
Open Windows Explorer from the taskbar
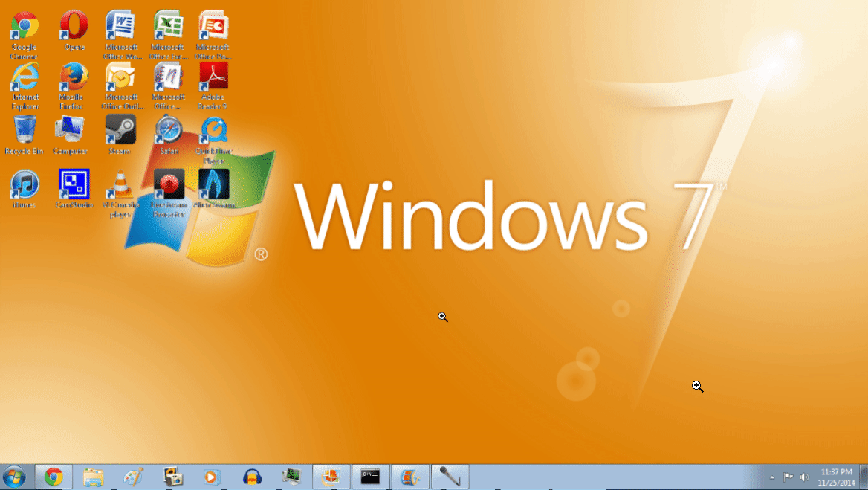(x=94, y=477)
